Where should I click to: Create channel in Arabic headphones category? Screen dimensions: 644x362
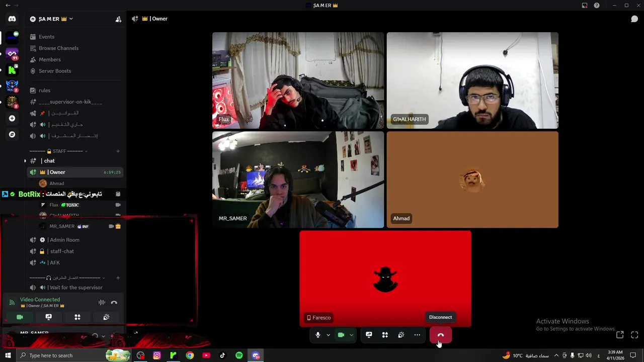pyautogui.click(x=118, y=278)
